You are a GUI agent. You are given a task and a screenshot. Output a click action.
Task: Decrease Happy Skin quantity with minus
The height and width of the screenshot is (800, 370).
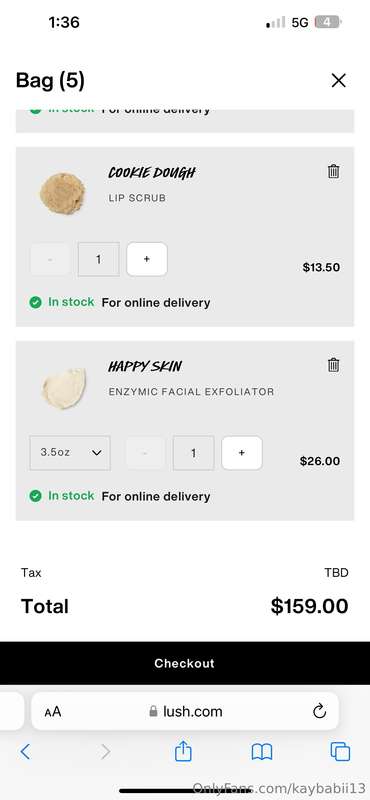coord(145,453)
